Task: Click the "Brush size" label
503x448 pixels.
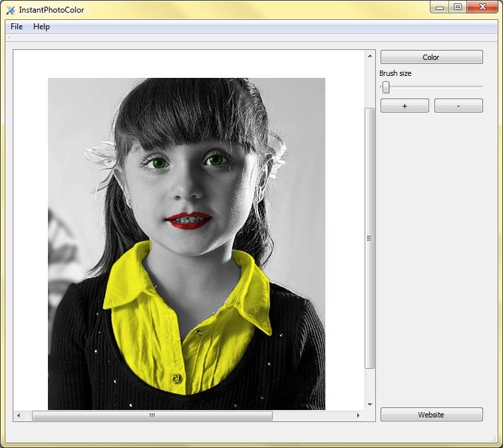Action: (x=395, y=73)
